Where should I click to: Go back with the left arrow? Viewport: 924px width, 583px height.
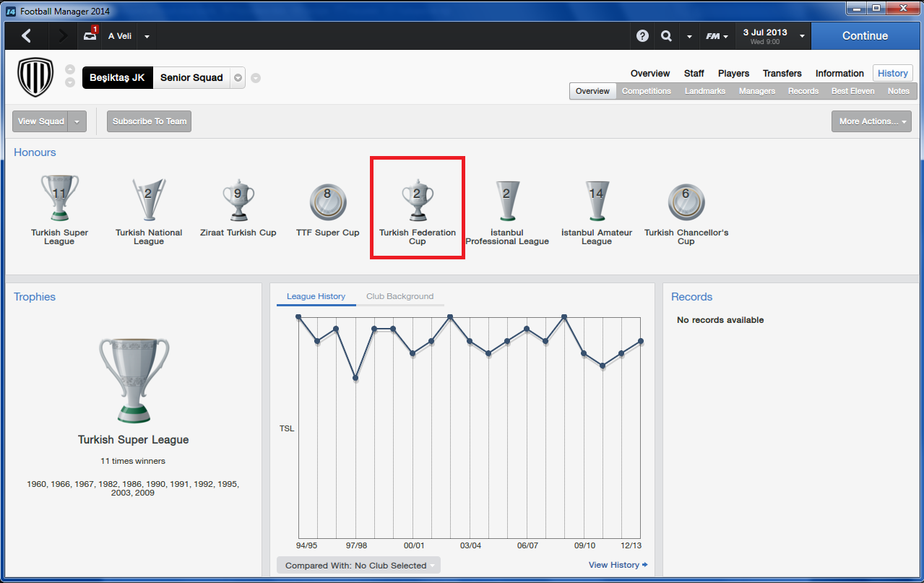coord(27,35)
